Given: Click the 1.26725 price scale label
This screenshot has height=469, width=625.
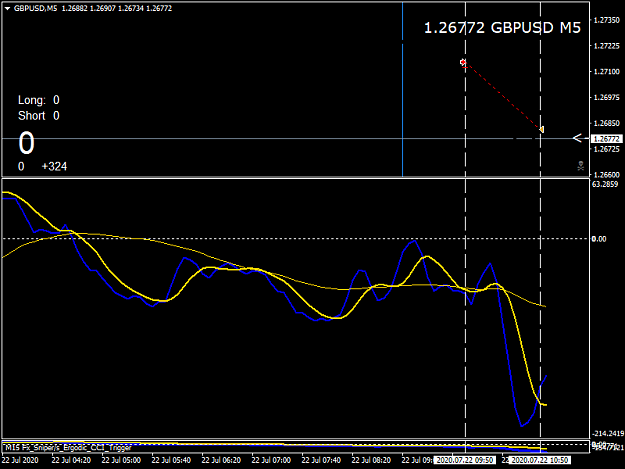Looking at the screenshot, I should coord(607,149).
